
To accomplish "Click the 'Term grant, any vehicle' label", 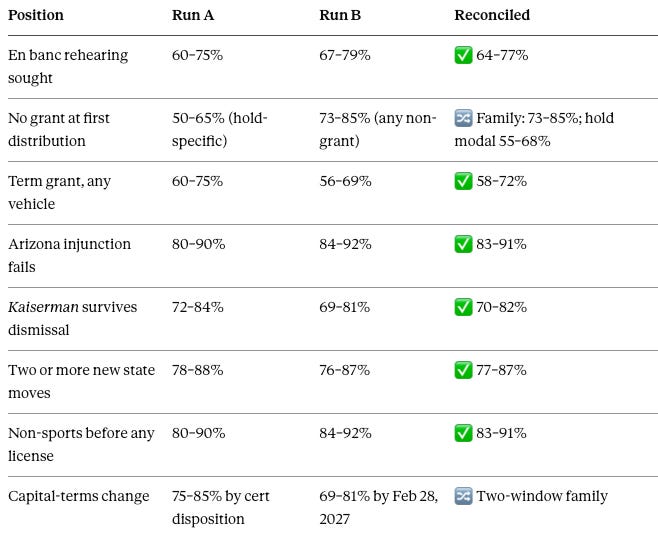I will click(x=59, y=192).
